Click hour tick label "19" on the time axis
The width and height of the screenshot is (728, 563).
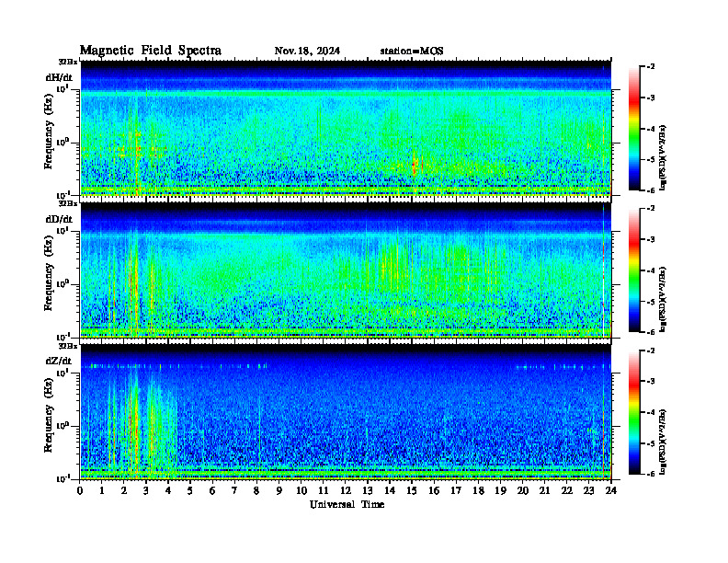click(x=500, y=491)
